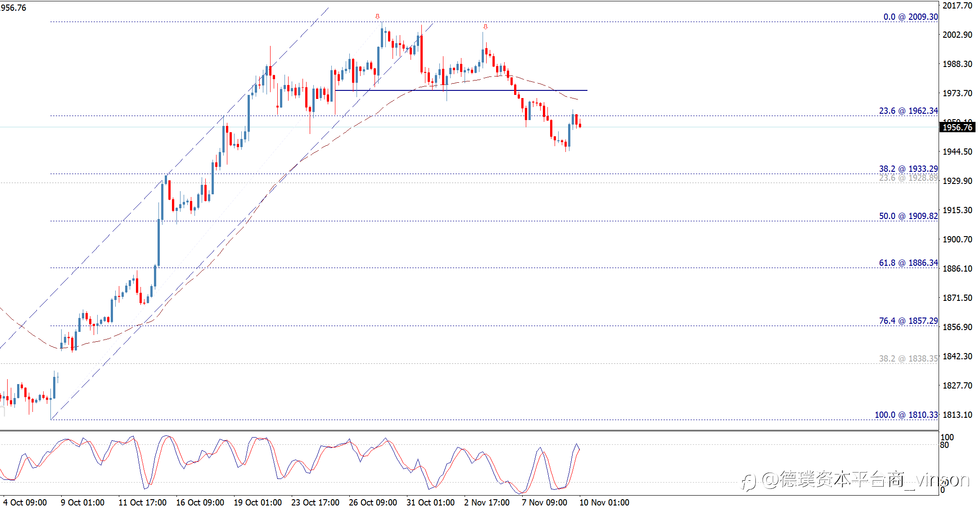Click the stochastic 80 level label
980x510 pixels.
(944, 445)
